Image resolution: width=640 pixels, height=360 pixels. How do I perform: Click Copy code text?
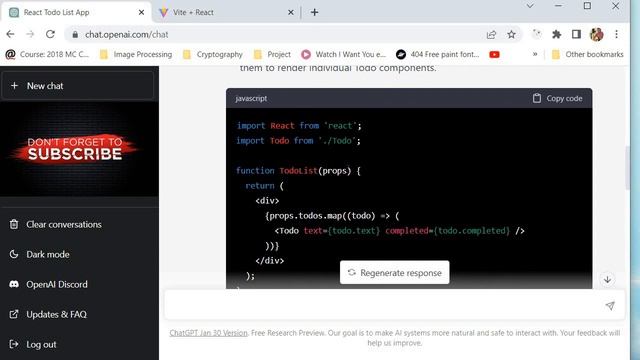click(564, 98)
